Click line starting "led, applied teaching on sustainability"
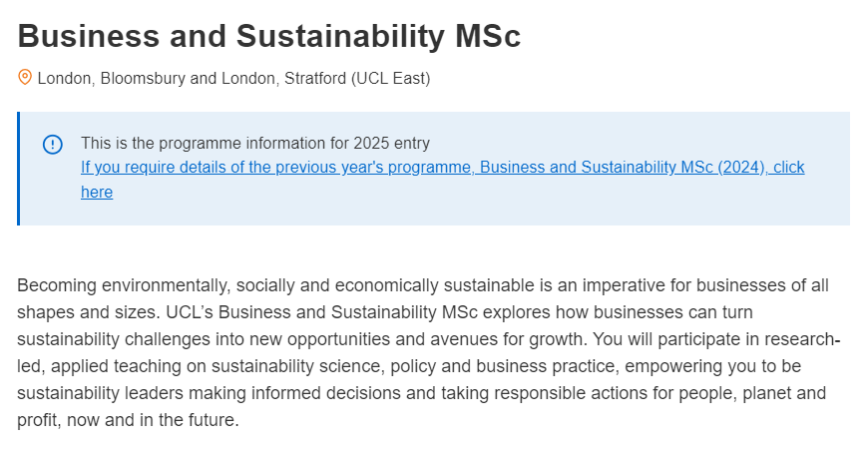The width and height of the screenshot is (868, 450). (409, 366)
